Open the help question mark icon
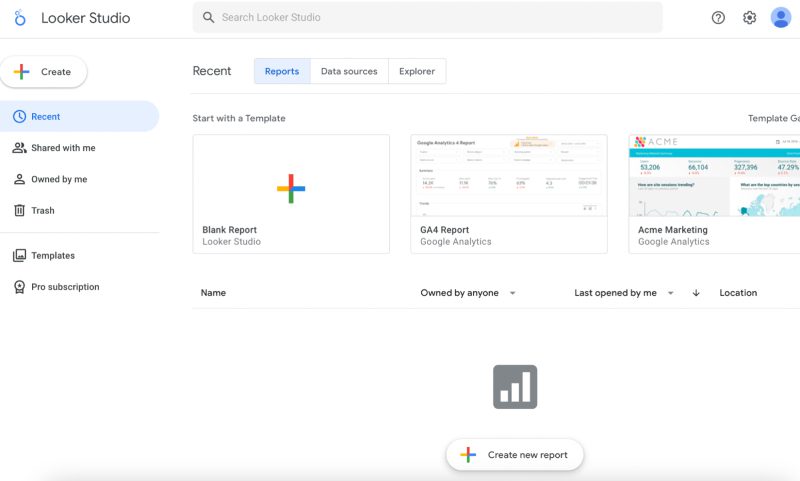The height and width of the screenshot is (481, 800). [718, 18]
